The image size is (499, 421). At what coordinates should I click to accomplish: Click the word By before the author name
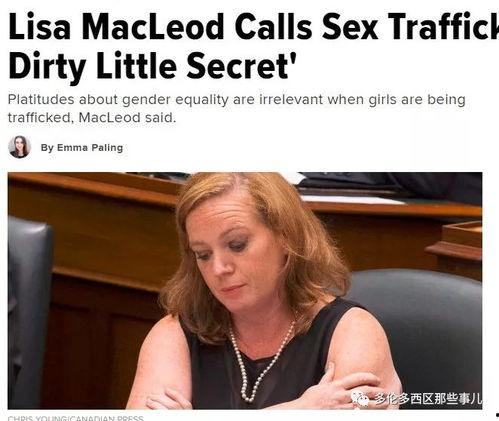[x=47, y=148]
